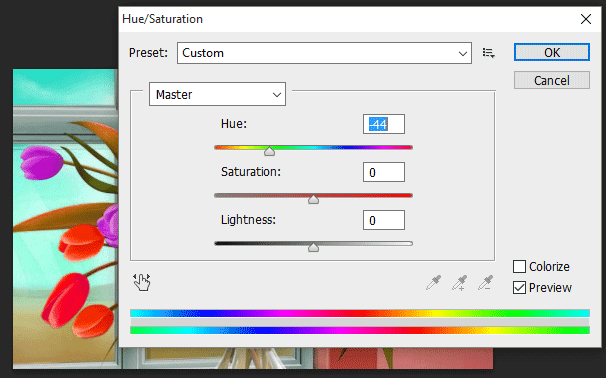This screenshot has width=606, height=378.
Task: Click the Saturation value input field
Action: (x=384, y=172)
